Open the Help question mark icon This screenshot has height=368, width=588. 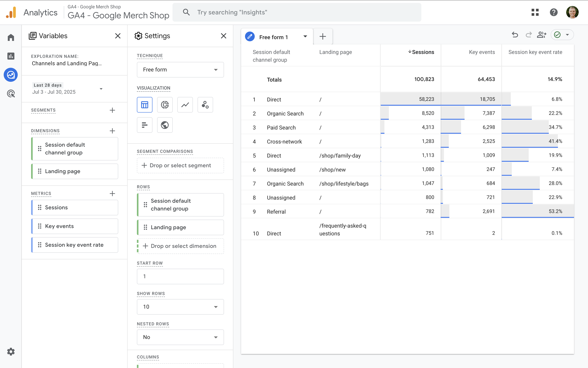click(554, 12)
